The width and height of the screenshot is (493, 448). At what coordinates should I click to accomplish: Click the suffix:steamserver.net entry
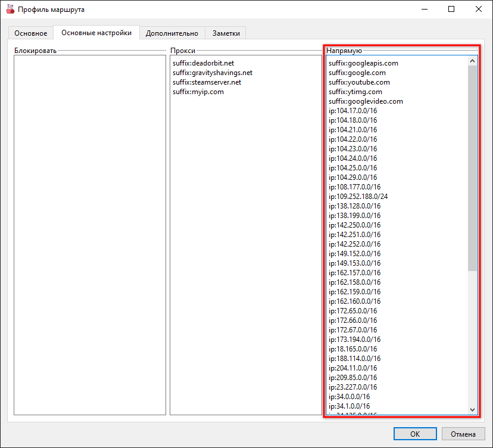pyautogui.click(x=207, y=82)
